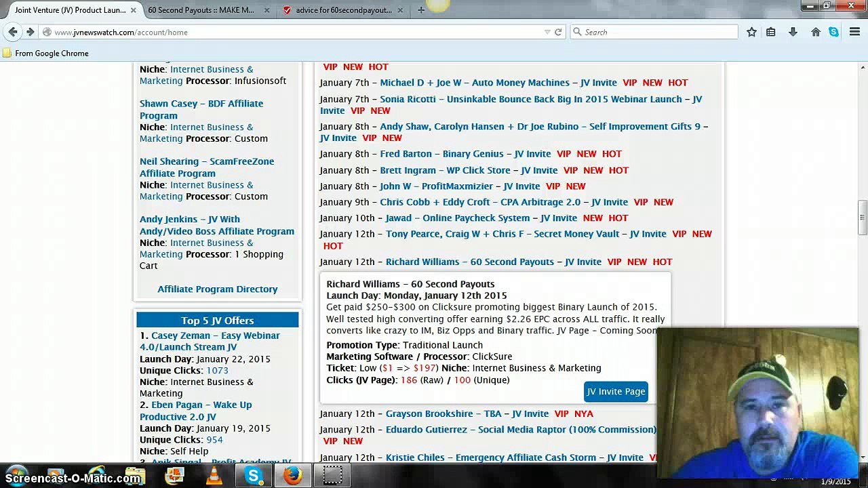Click the search magnifier icon in search box

click(577, 32)
